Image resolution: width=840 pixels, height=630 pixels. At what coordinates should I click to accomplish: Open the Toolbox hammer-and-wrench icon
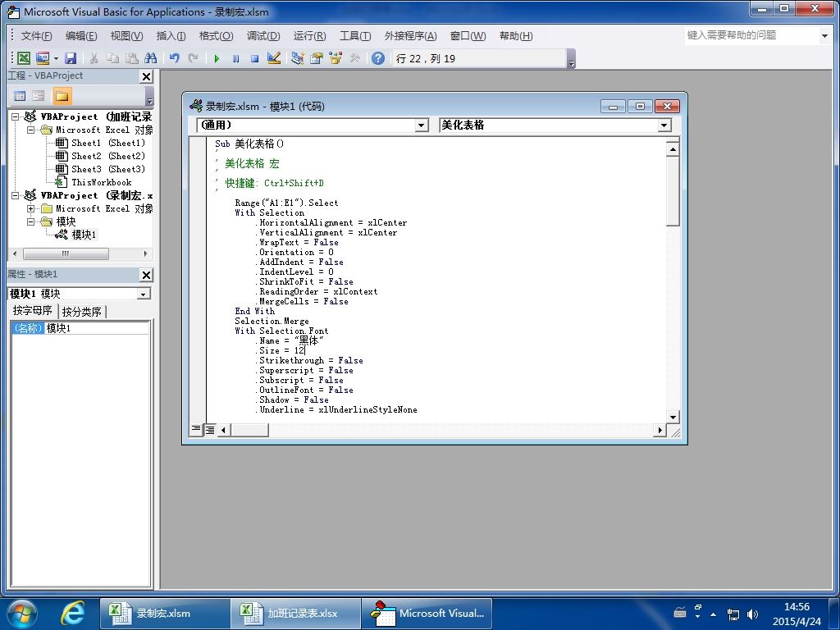click(354, 58)
